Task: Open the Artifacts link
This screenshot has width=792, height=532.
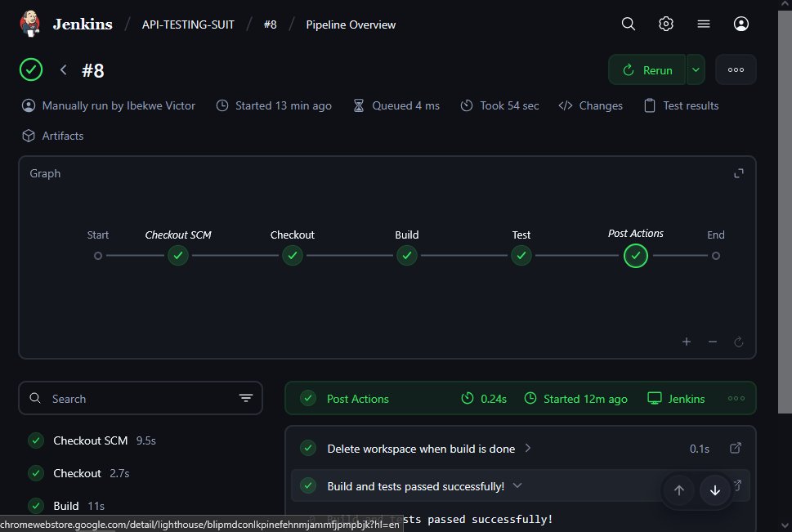Action: (x=52, y=136)
